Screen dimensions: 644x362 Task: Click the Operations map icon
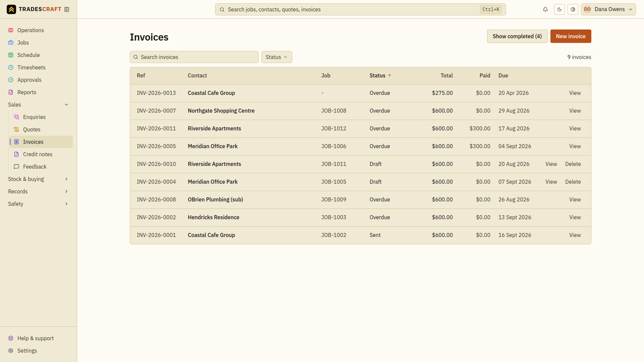pyautogui.click(x=11, y=30)
